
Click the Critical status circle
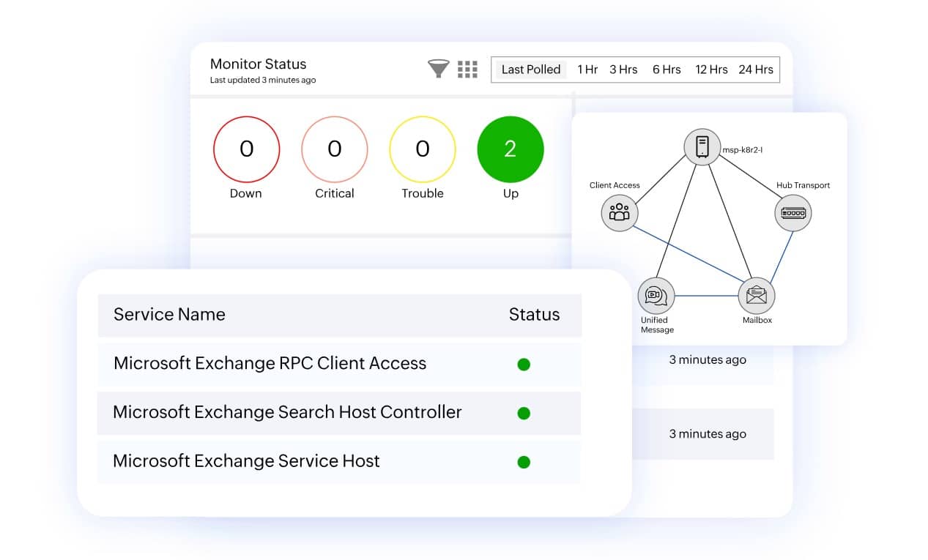tap(335, 149)
